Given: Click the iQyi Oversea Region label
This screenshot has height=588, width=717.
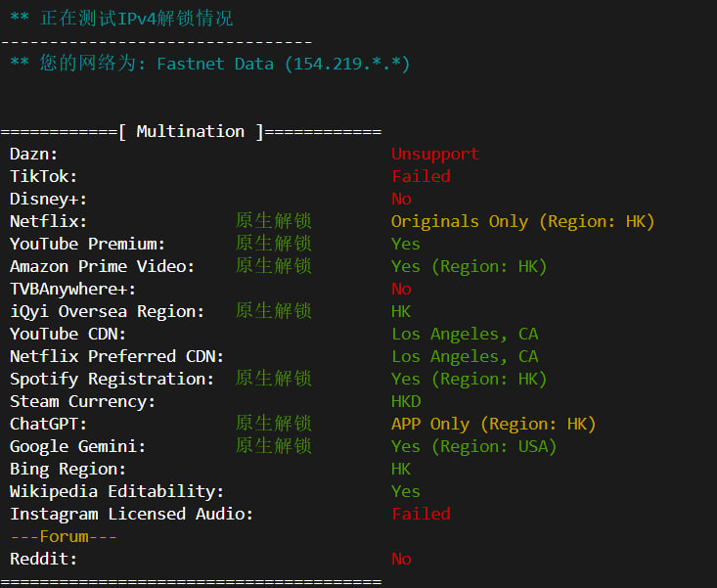Looking at the screenshot, I should (x=108, y=311).
